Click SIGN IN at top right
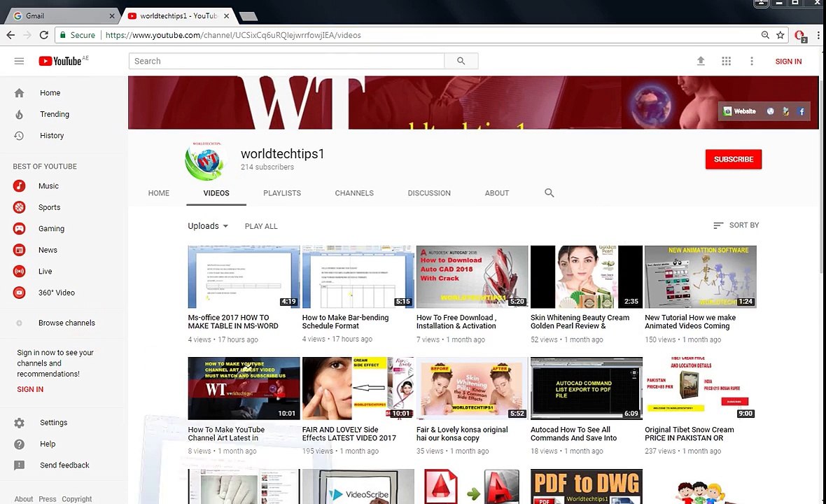 (788, 61)
